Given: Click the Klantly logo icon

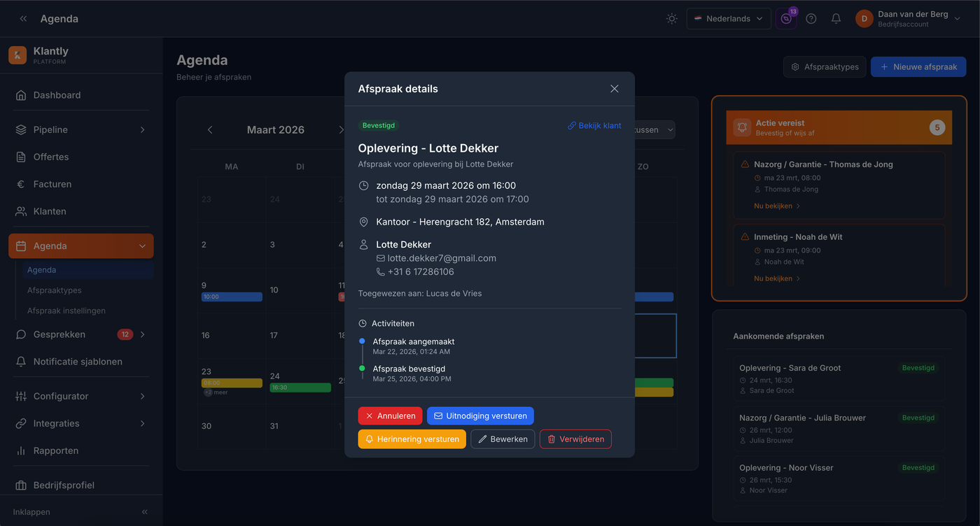Looking at the screenshot, I should pyautogui.click(x=17, y=55).
